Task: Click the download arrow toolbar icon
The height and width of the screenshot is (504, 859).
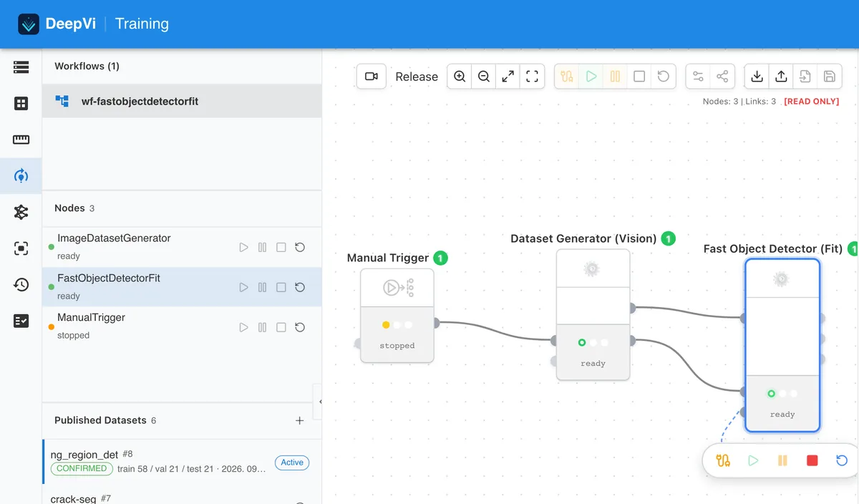Action: pyautogui.click(x=757, y=77)
